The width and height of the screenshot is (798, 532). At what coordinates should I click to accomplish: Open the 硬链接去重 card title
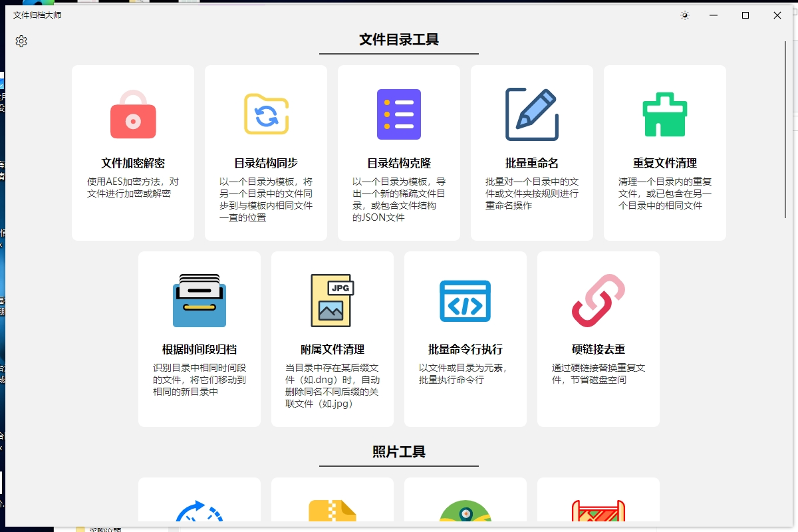pyautogui.click(x=598, y=349)
